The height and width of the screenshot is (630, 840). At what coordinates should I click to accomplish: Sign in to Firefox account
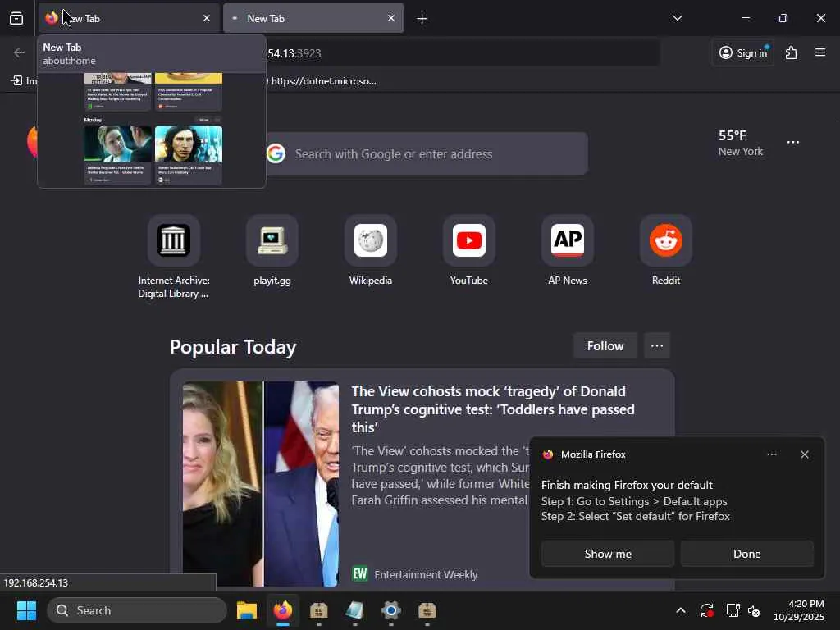click(x=743, y=52)
